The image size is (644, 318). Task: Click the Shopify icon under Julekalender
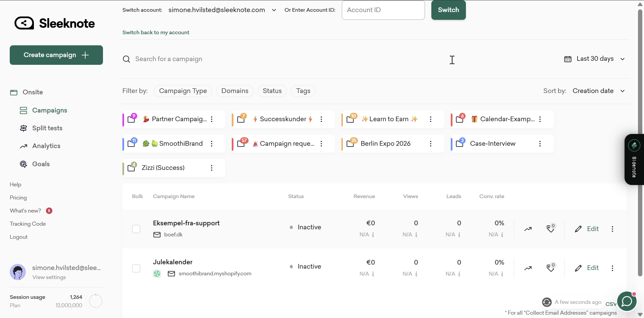(157, 274)
